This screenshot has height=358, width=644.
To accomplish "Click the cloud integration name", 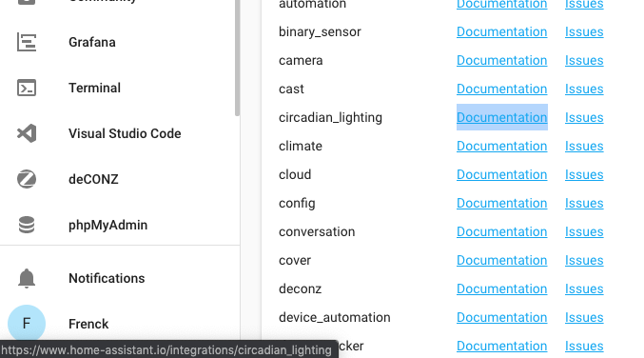I will [x=295, y=174].
